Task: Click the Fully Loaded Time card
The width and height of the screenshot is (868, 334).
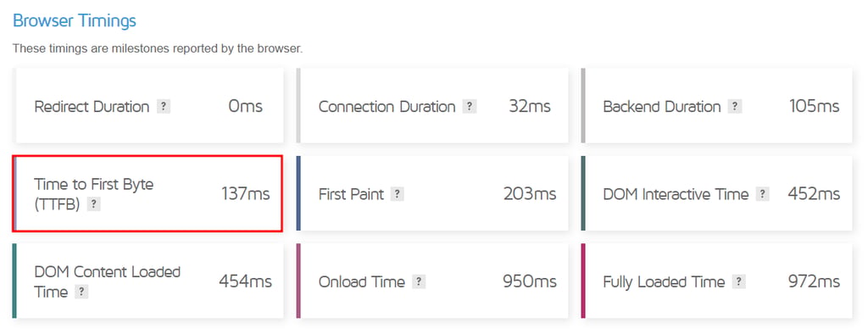Action: click(x=717, y=281)
